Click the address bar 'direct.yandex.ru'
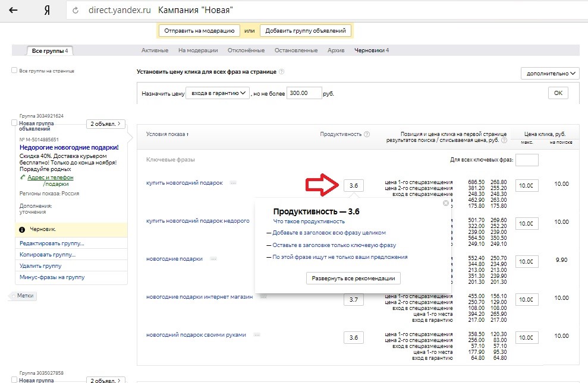 tap(120, 10)
